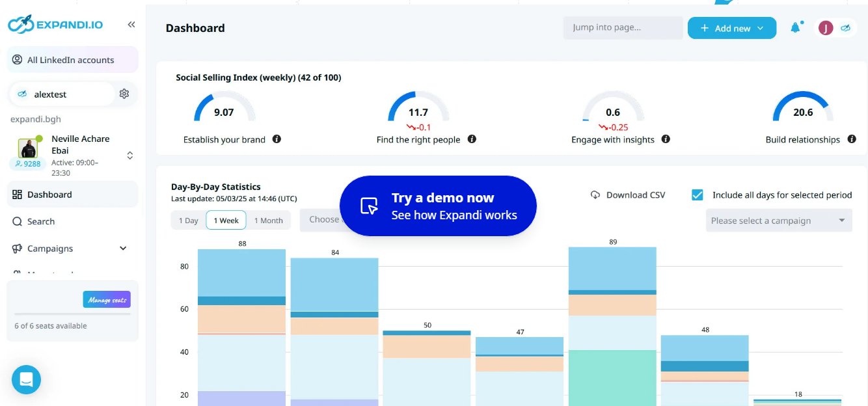Show info for Find the right people
Image resolution: width=868 pixels, height=406 pixels.
point(472,139)
